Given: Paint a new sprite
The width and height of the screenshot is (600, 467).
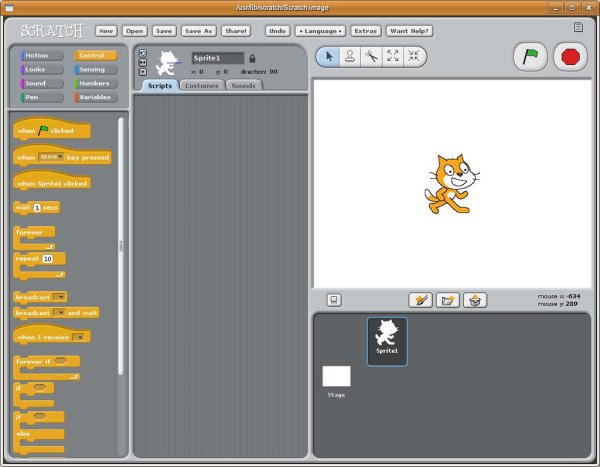Looking at the screenshot, I should [420, 300].
